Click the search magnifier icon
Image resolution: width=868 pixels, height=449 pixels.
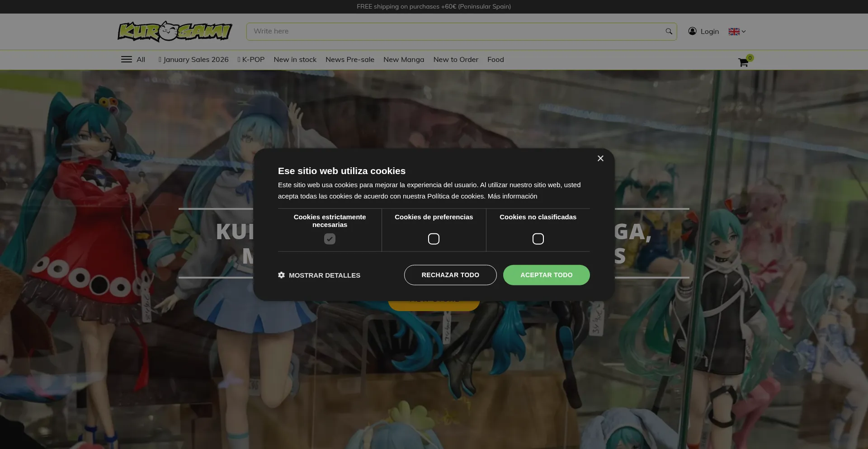(x=668, y=31)
